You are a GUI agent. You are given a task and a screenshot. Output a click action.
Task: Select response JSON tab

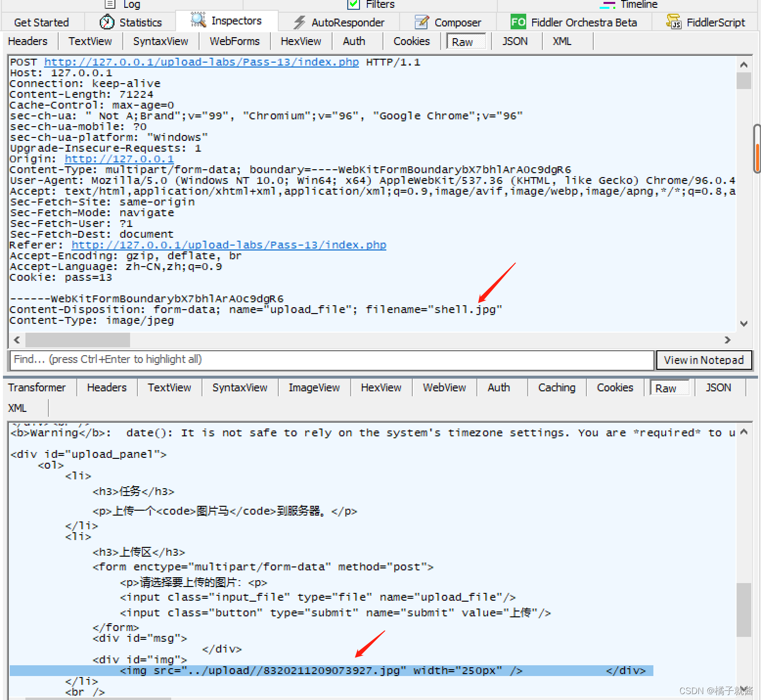pyautogui.click(x=718, y=388)
